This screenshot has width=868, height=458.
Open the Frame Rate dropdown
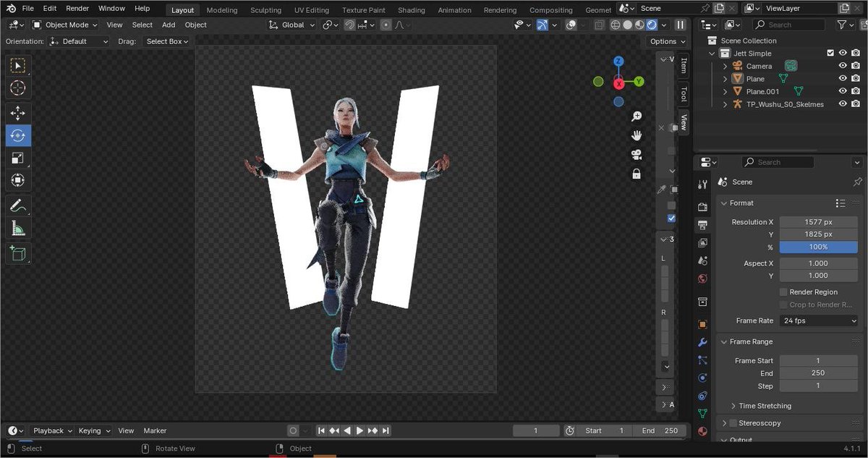point(818,321)
